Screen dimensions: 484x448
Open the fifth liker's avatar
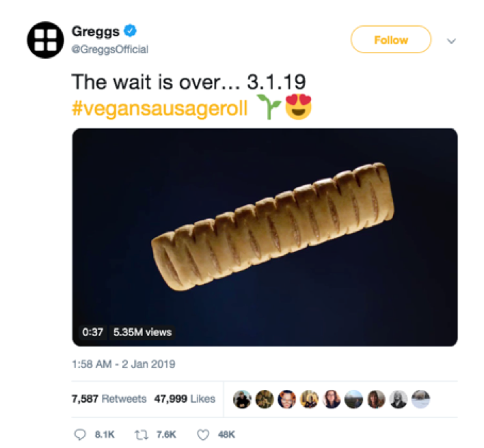[x=332, y=400]
